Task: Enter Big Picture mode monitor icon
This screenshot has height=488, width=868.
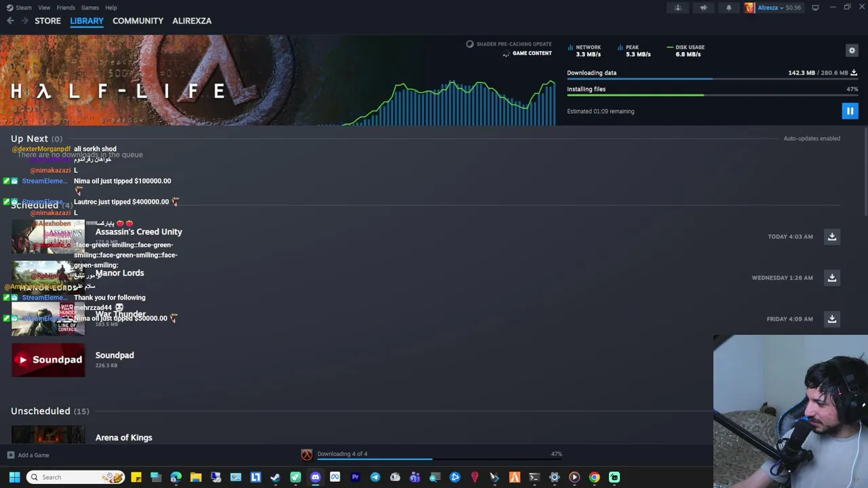Action: (x=815, y=7)
